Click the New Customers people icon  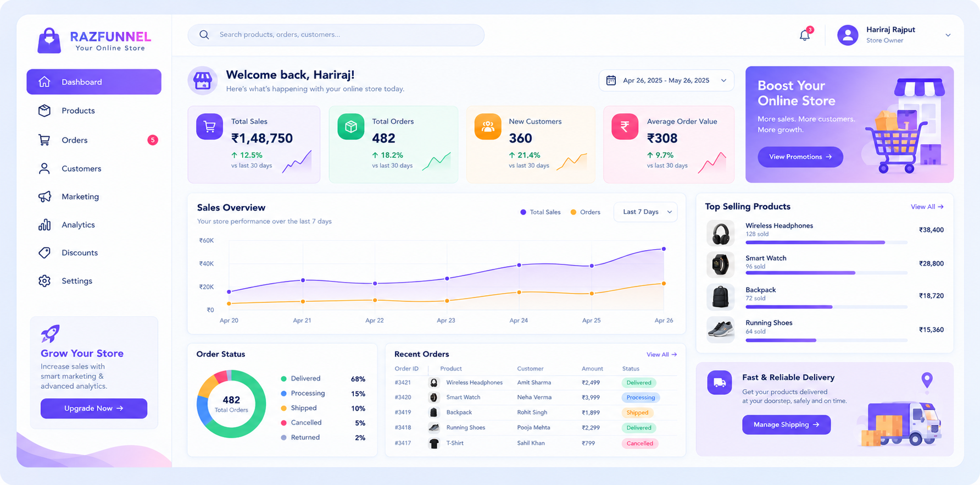[488, 126]
